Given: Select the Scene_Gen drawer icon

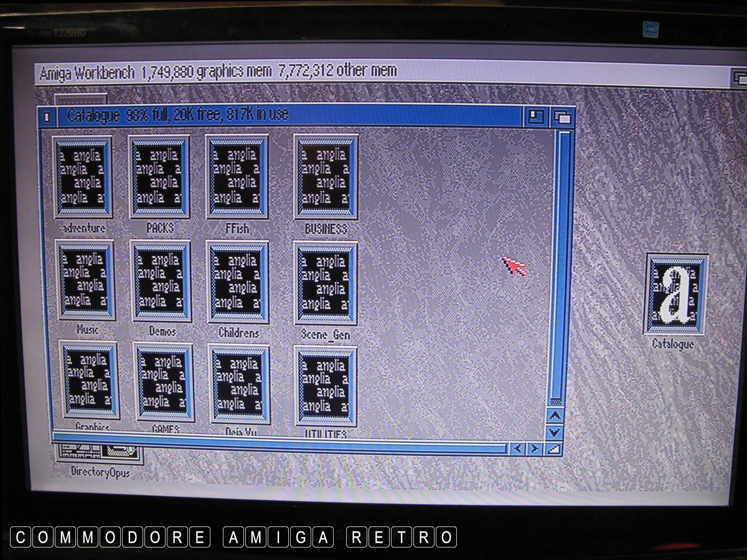Looking at the screenshot, I should pyautogui.click(x=326, y=284).
